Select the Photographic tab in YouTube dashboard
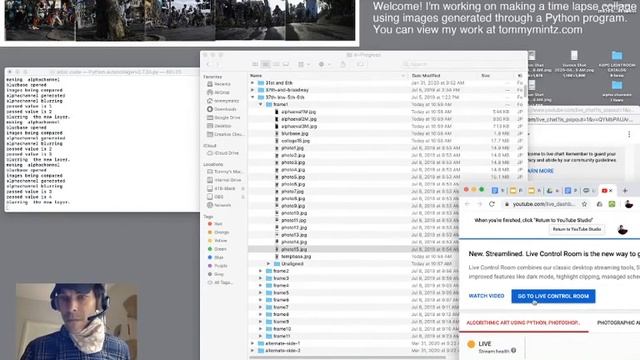 point(618,322)
